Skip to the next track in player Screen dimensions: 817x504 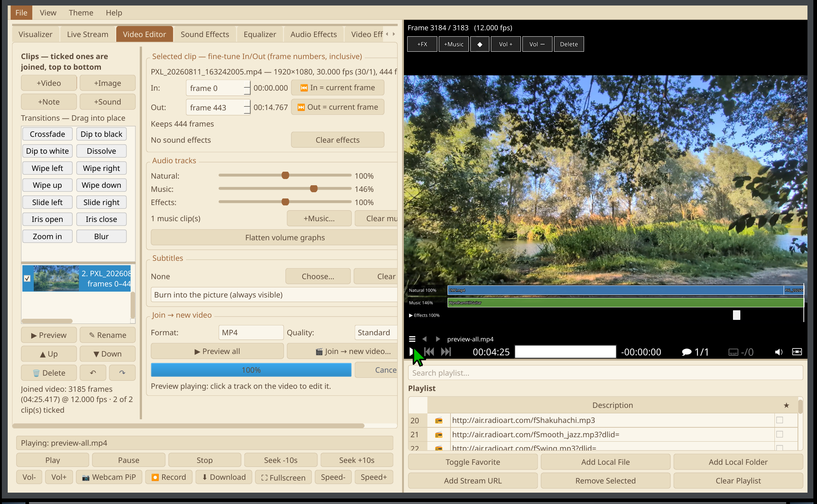[446, 352]
